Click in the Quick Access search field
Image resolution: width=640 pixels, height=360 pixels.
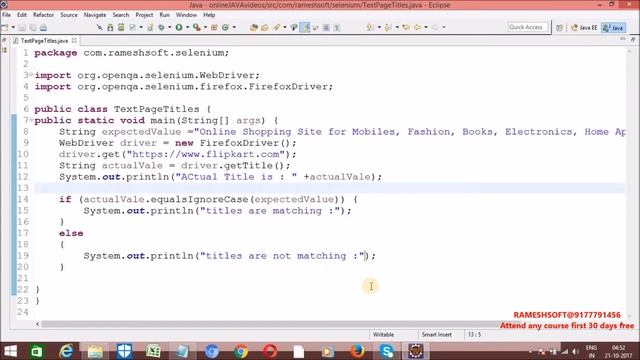tap(527, 27)
